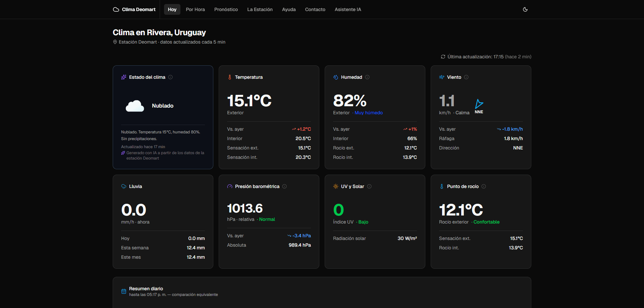Select the Hoy tab
The height and width of the screenshot is (308, 644).
coord(172,9)
